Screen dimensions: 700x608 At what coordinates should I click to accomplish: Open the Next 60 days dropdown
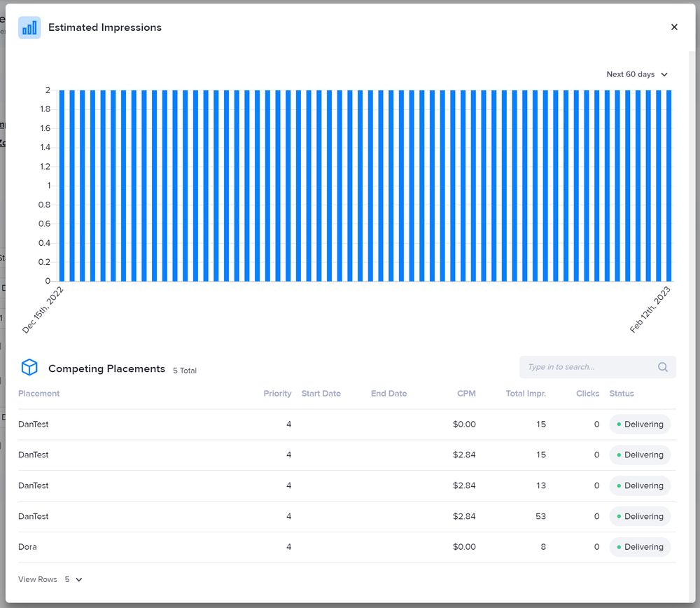click(x=637, y=74)
